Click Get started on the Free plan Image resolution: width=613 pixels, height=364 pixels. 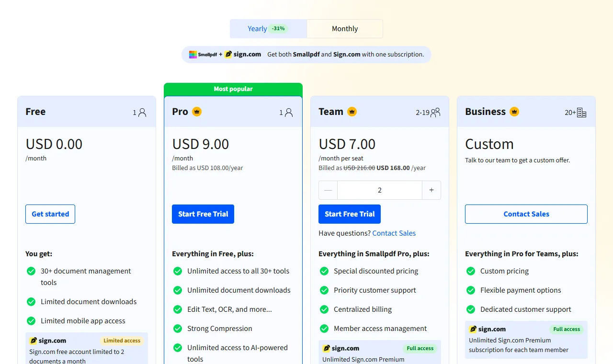(50, 214)
